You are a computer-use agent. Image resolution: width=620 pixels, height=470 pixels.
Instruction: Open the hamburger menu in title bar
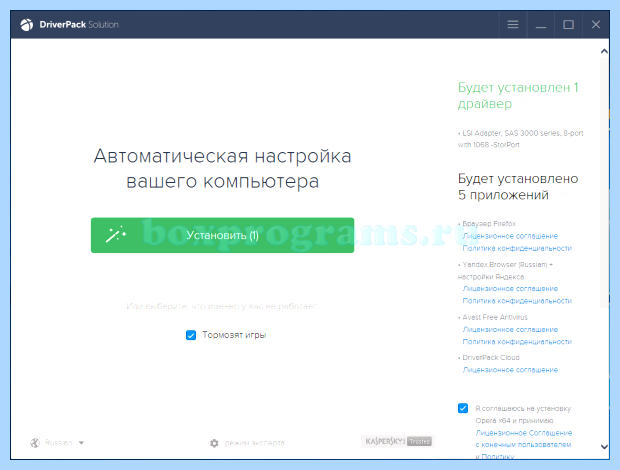click(513, 25)
